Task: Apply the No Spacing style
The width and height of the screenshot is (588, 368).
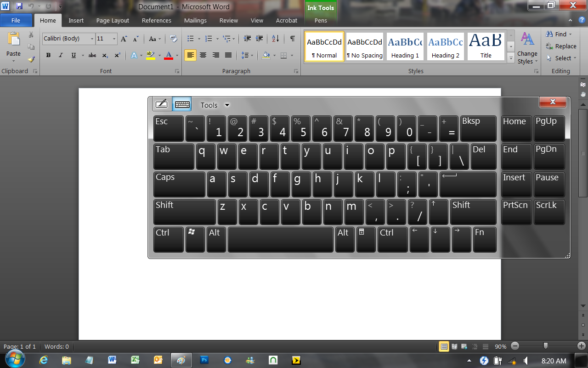Action: (x=365, y=46)
